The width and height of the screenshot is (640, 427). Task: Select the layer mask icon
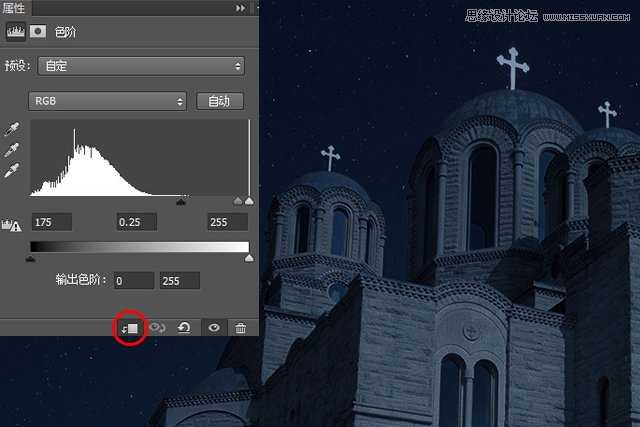pyautogui.click(x=38, y=31)
